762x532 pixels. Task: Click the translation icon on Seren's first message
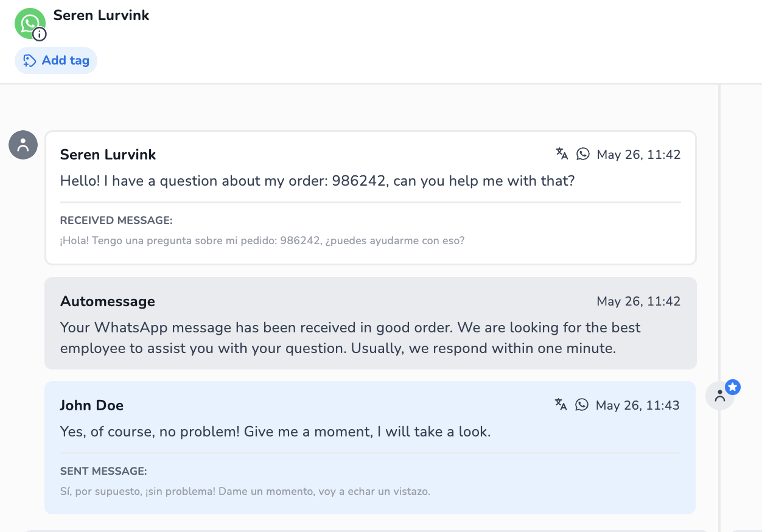pyautogui.click(x=561, y=154)
